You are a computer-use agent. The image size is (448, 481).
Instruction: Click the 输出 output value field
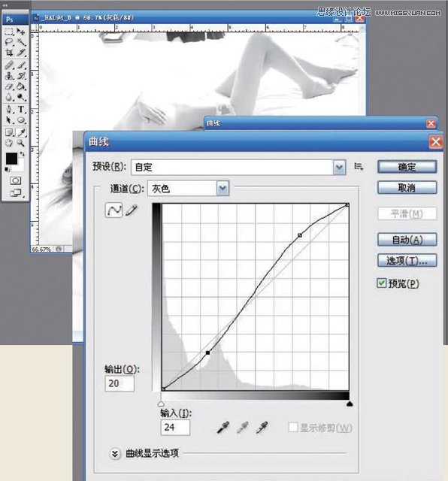[x=120, y=383]
